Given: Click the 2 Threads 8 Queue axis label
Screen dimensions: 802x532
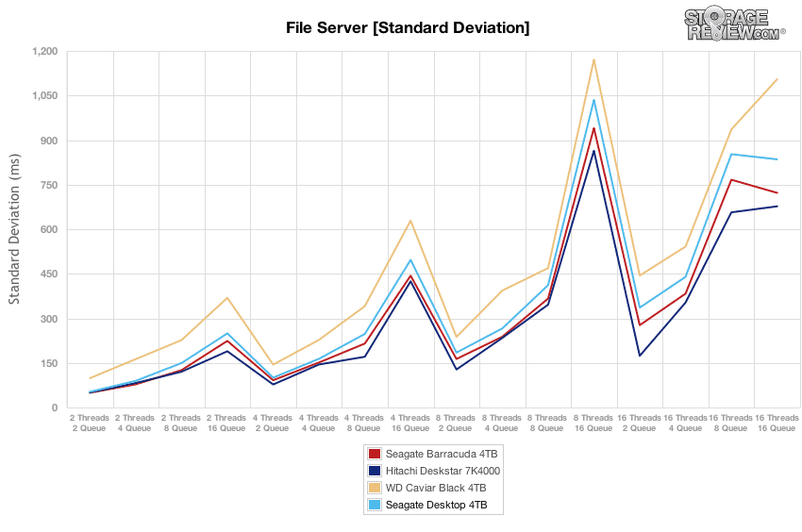Looking at the screenshot, I should pyautogui.click(x=180, y=423).
